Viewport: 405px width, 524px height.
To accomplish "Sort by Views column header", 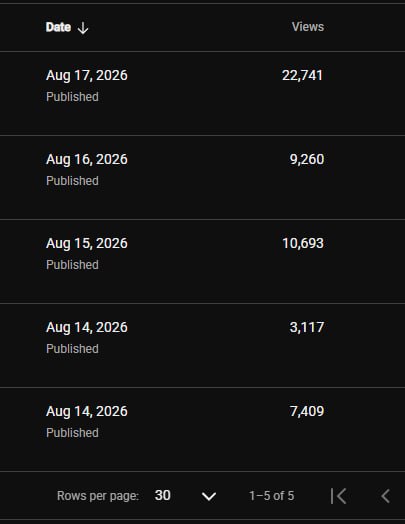I will pos(308,27).
